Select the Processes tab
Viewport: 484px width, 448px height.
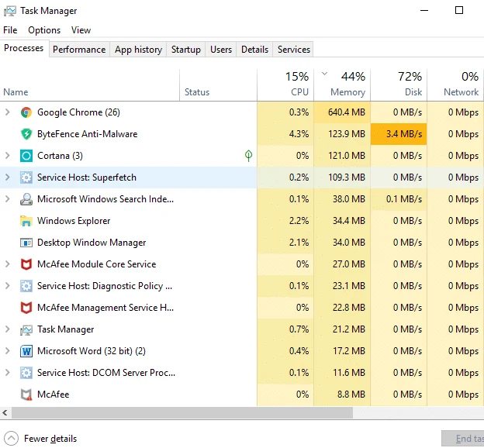24,48
